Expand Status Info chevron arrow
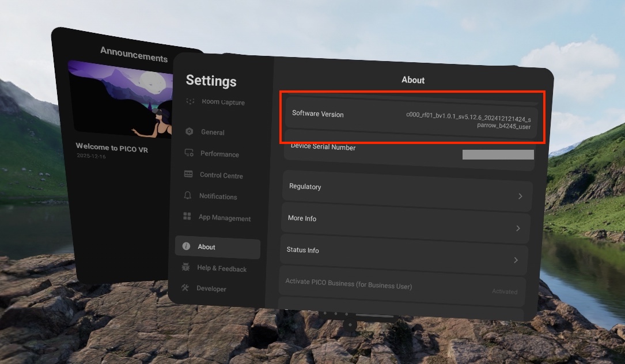This screenshot has height=364, width=625. coord(516,260)
